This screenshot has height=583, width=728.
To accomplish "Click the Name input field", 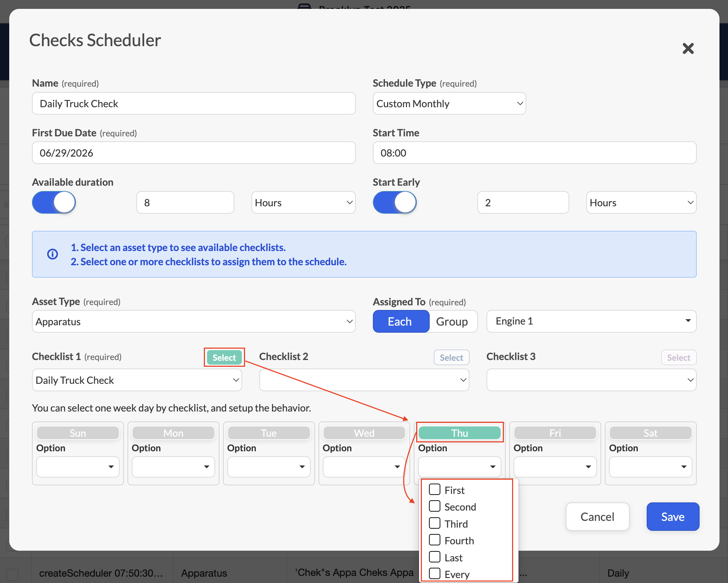I will click(x=194, y=103).
